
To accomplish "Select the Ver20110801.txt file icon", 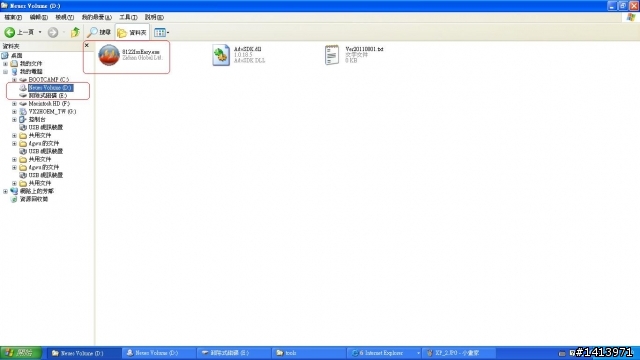I will click(332, 55).
